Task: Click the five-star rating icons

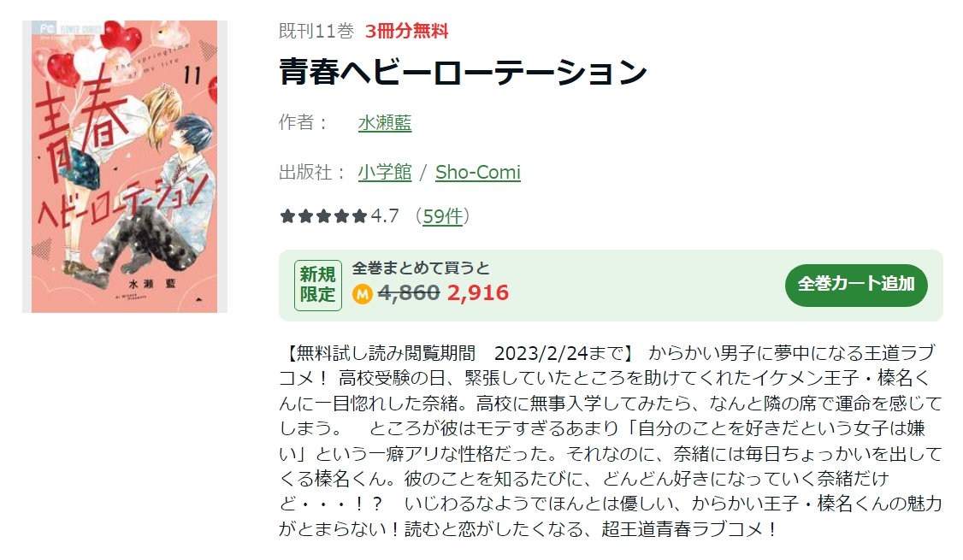Action: tap(323, 216)
